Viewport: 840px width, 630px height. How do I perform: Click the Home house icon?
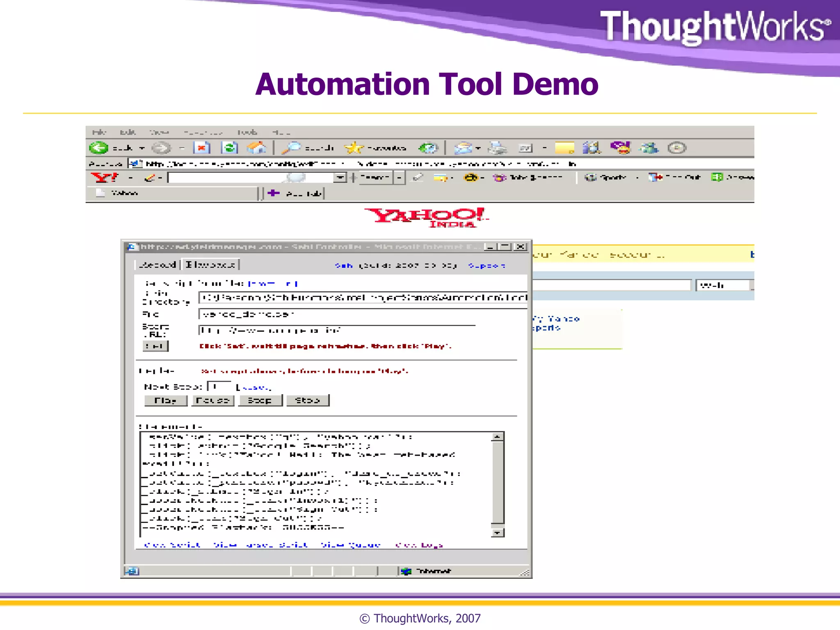[x=257, y=148]
